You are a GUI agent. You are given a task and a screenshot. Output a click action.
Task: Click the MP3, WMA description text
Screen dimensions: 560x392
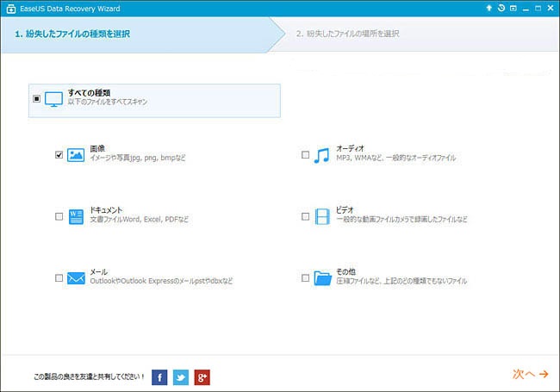(x=396, y=158)
